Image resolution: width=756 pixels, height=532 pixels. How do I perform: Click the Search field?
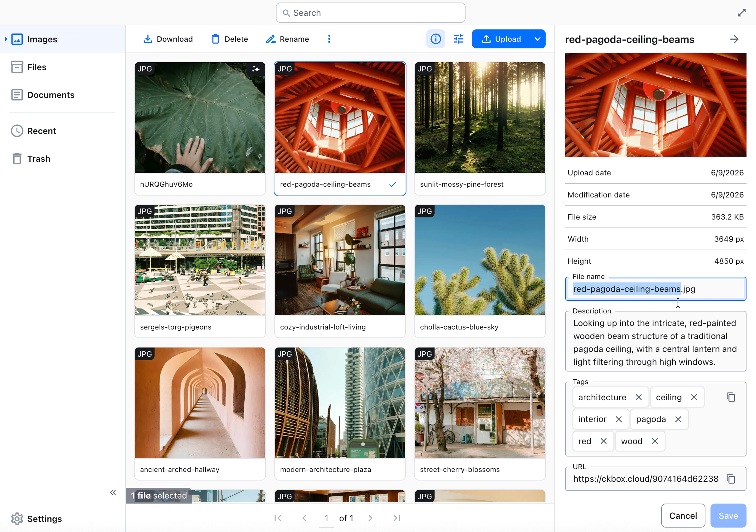click(x=370, y=13)
